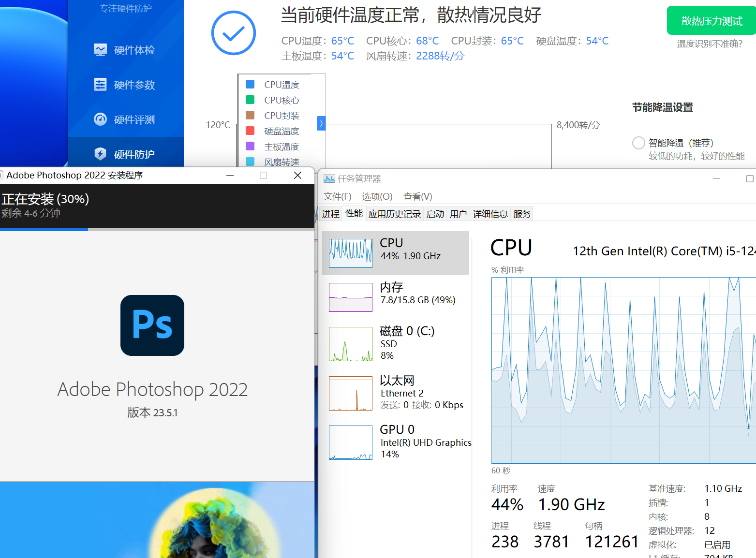This screenshot has width=756, height=558.
Task: Click the large CPU utilization graph
Action: (x=623, y=370)
